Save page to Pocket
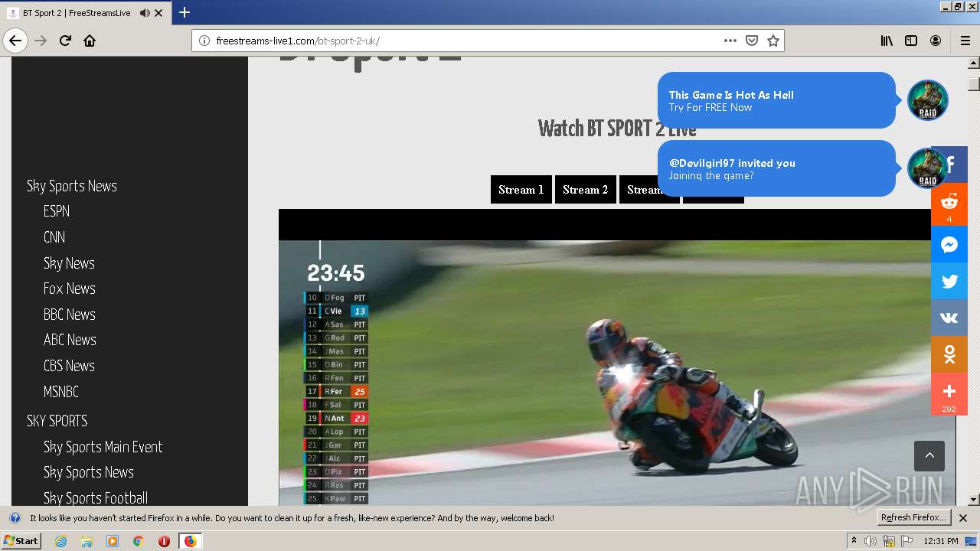Screen dimensions: 980x551 [752, 41]
